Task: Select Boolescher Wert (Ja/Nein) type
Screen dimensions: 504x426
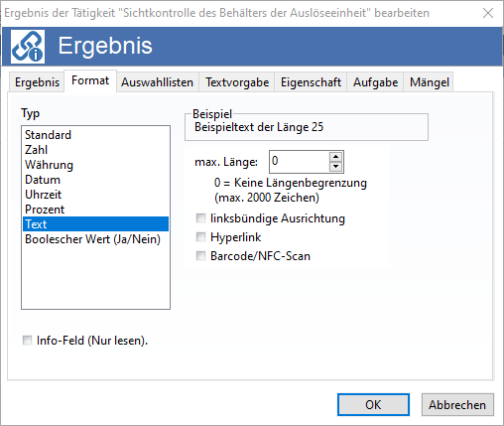Action: point(95,239)
